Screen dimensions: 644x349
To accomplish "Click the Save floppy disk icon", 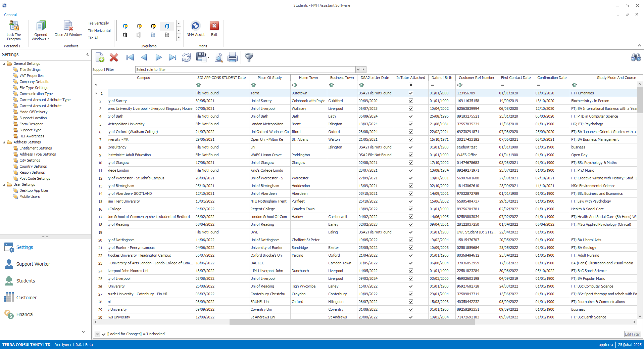I will click(x=201, y=57).
